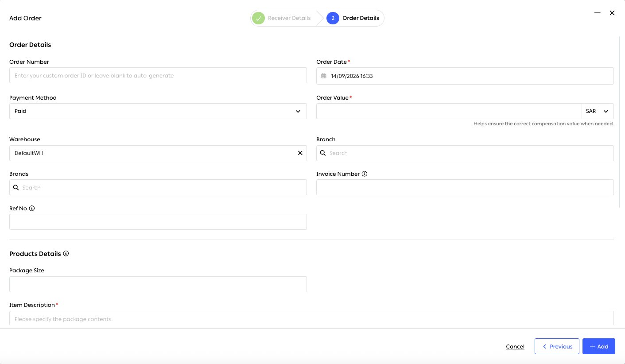
Task: Click the 'Order Details' section heading
Action: point(30,45)
